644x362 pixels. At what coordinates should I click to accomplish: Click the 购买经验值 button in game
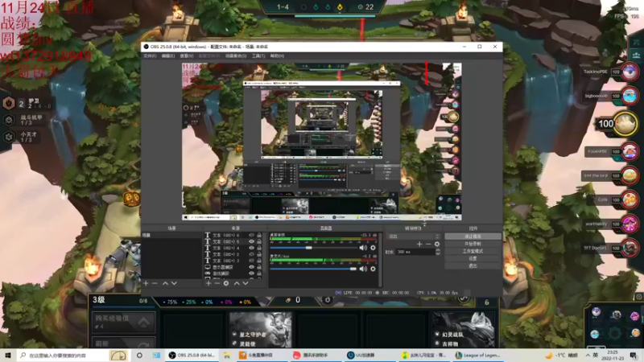(123, 323)
